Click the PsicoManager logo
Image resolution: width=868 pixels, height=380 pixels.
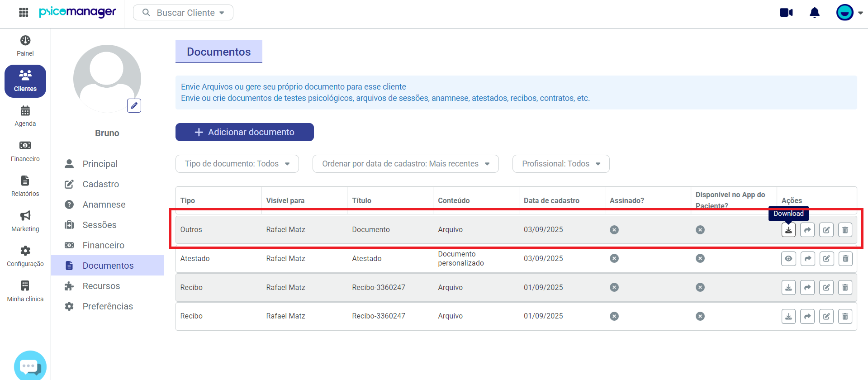click(x=77, y=12)
